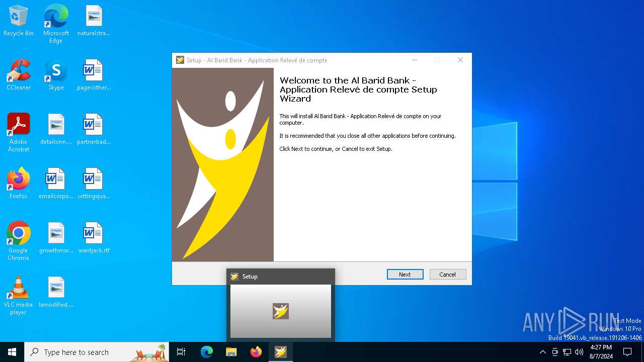The width and height of the screenshot is (644, 362).
Task: Select emailcorpo Word document
Action: (56, 184)
